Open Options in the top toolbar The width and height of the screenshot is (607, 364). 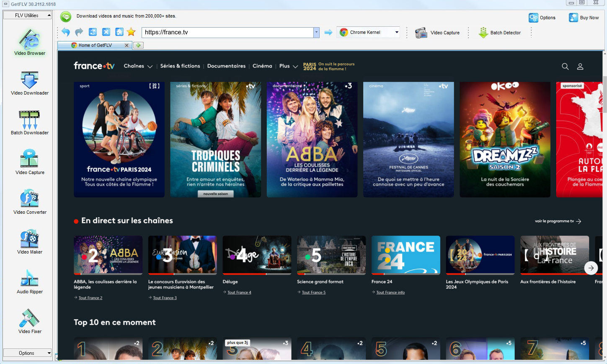[x=542, y=18]
